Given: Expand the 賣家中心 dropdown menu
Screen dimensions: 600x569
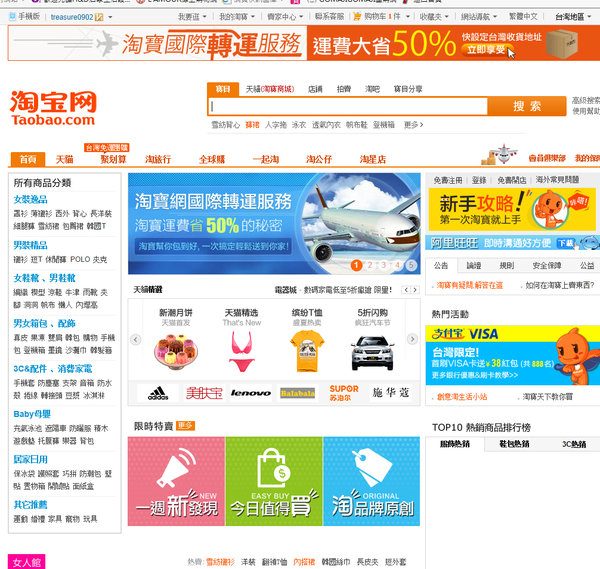Looking at the screenshot, I should click(x=301, y=17).
